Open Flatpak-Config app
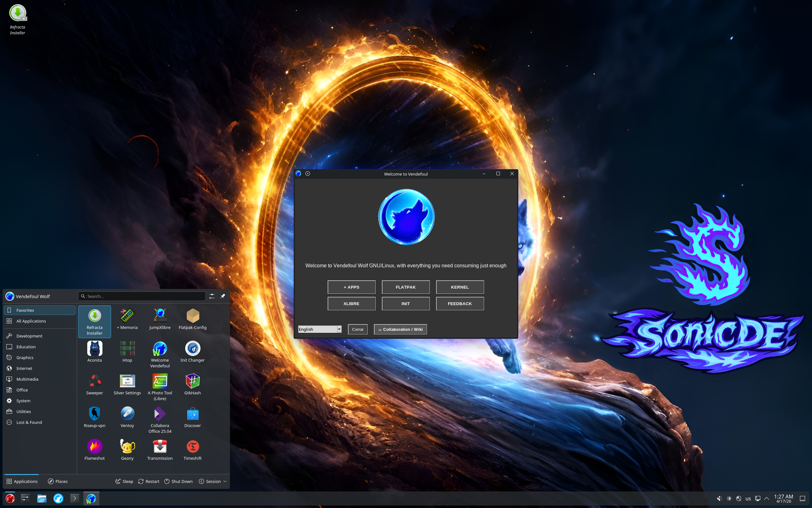The image size is (812, 508). [x=193, y=319]
